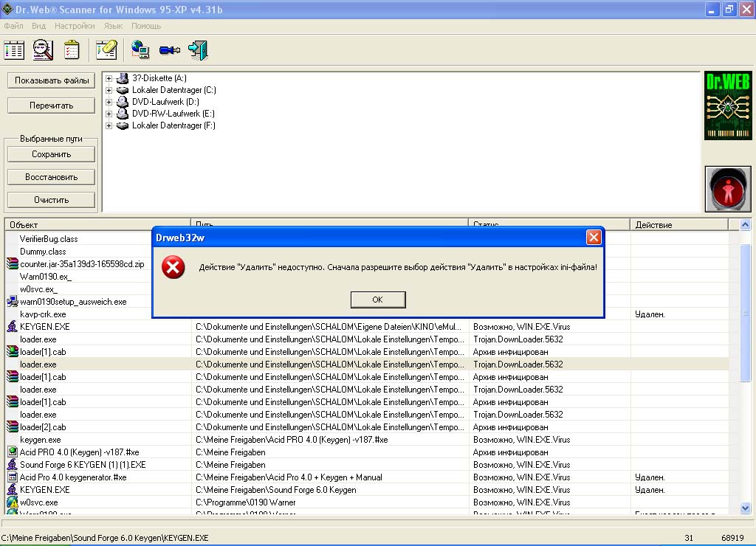The height and width of the screenshot is (546, 756).
Task: Click the status bar value 68919
Action: 732,538
